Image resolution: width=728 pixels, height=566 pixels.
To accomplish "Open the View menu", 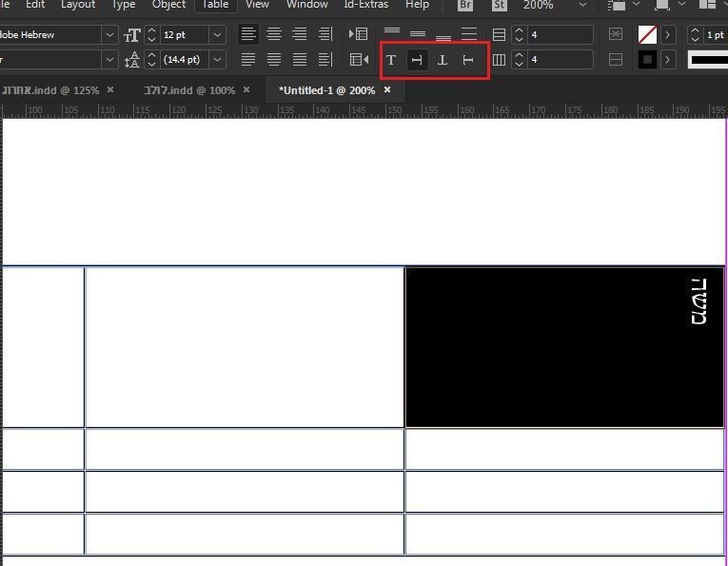I will coord(257,5).
